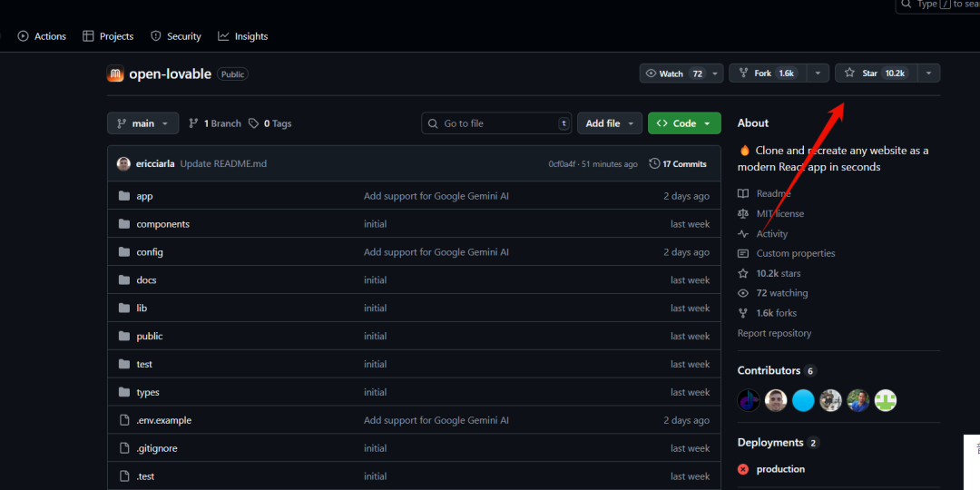Open the .gitignore file

point(157,448)
